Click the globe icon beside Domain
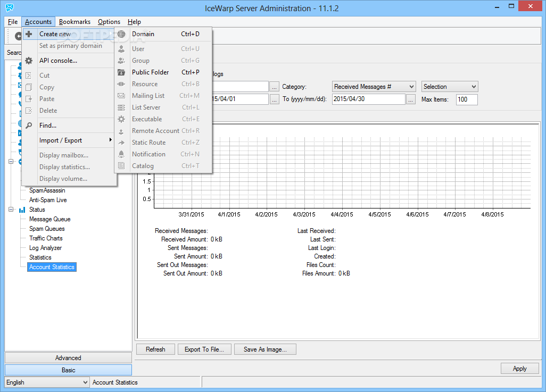This screenshot has height=392, width=546. point(121,34)
